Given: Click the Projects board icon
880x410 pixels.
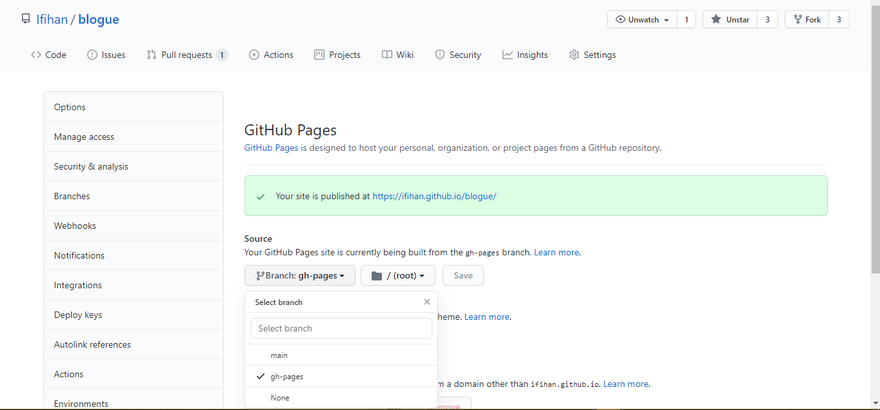Looking at the screenshot, I should (x=319, y=55).
